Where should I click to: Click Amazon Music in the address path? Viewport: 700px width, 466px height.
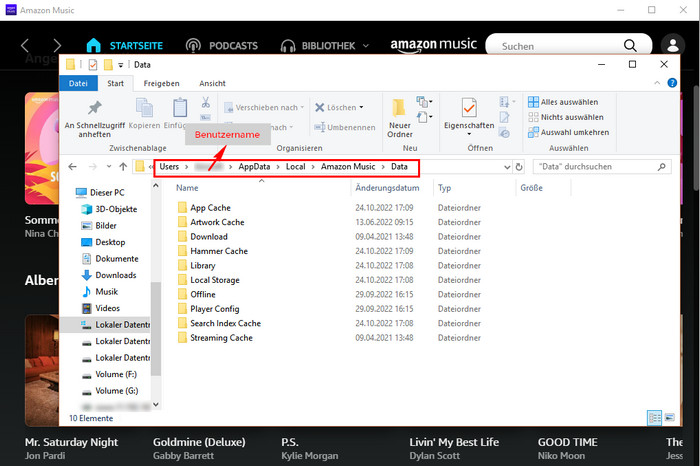(348, 166)
